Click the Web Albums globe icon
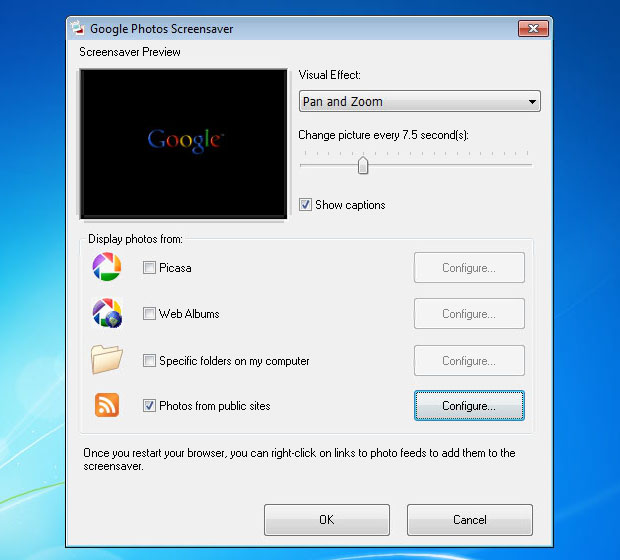Viewport: 620px width, 560px height. [x=107, y=313]
